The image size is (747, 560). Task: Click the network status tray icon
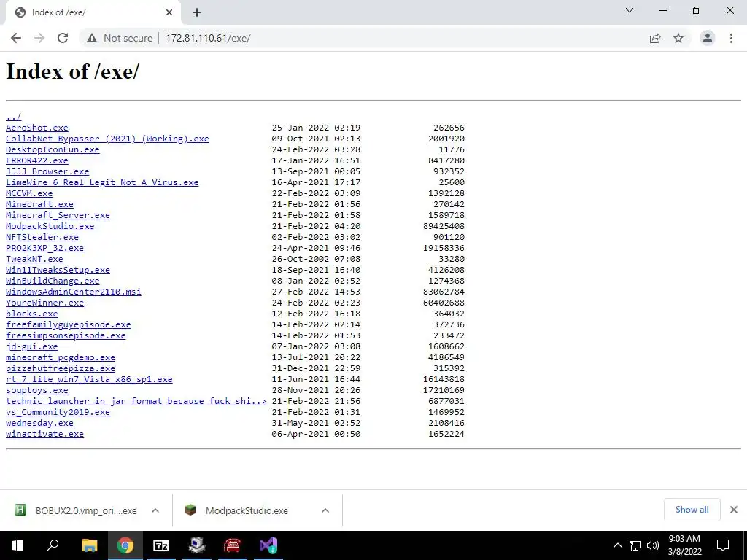[635, 545]
